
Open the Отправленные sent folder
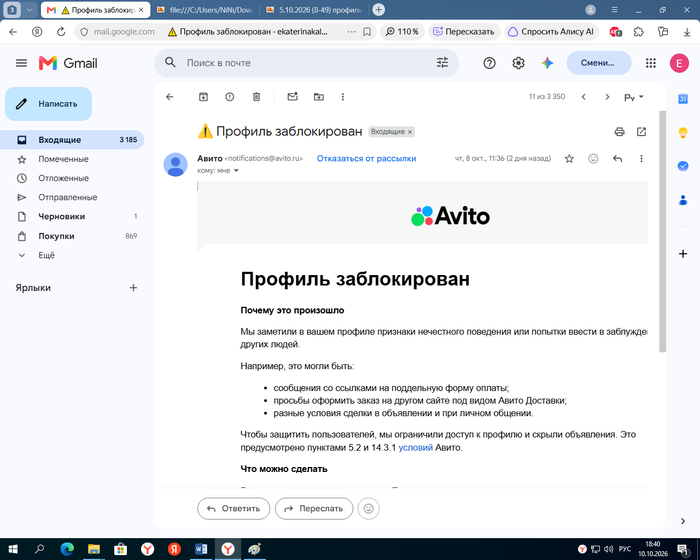coord(72,197)
